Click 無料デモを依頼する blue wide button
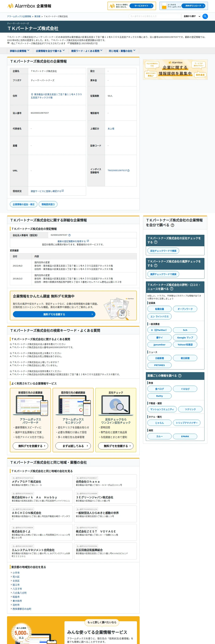The image size is (215, 644). pos(54,314)
